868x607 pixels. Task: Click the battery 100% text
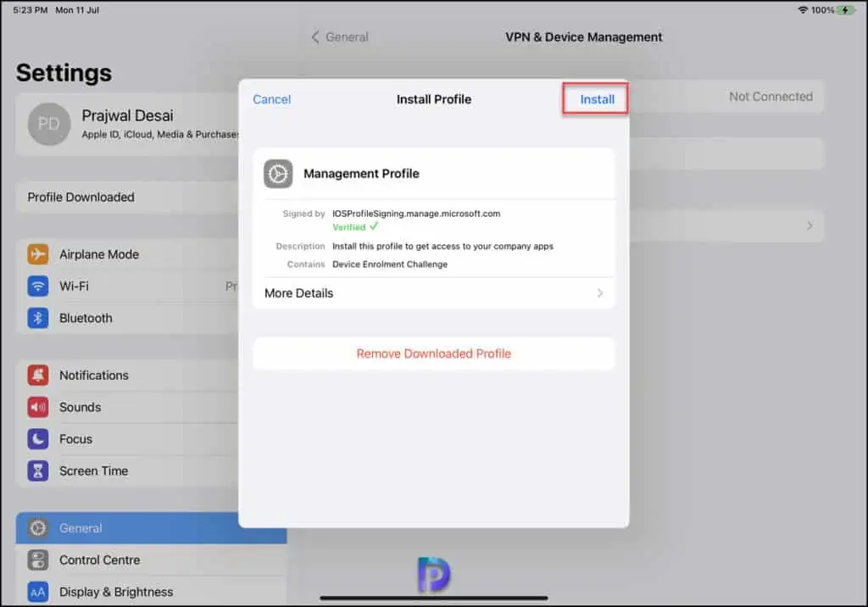click(x=822, y=10)
